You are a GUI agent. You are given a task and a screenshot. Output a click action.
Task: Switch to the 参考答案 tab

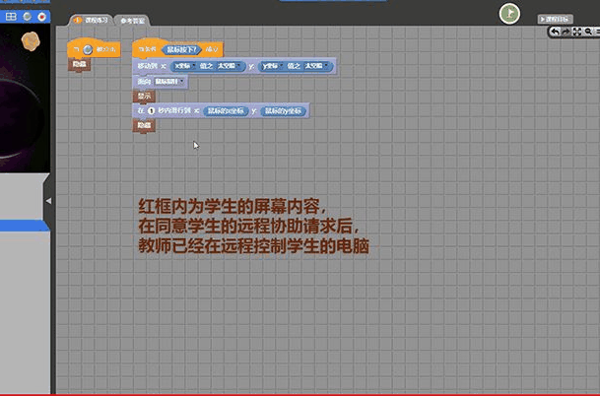(x=132, y=21)
